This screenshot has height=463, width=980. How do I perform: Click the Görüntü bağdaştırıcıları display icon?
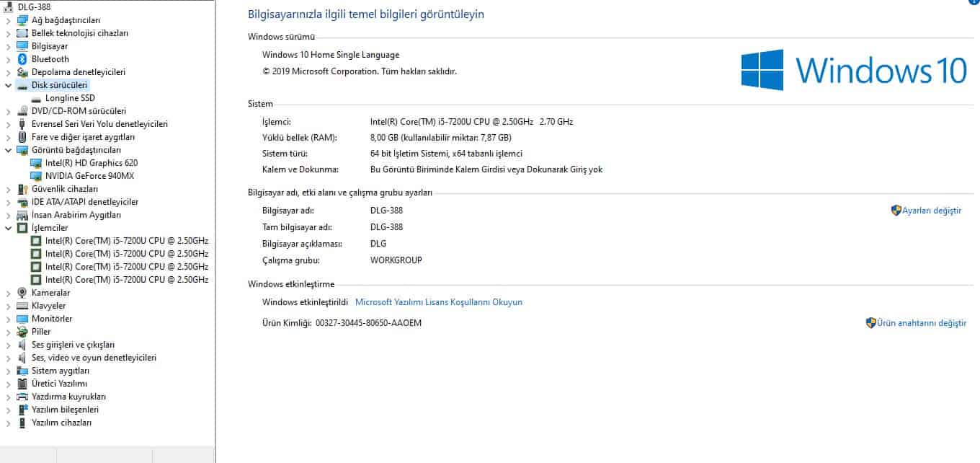(22, 150)
